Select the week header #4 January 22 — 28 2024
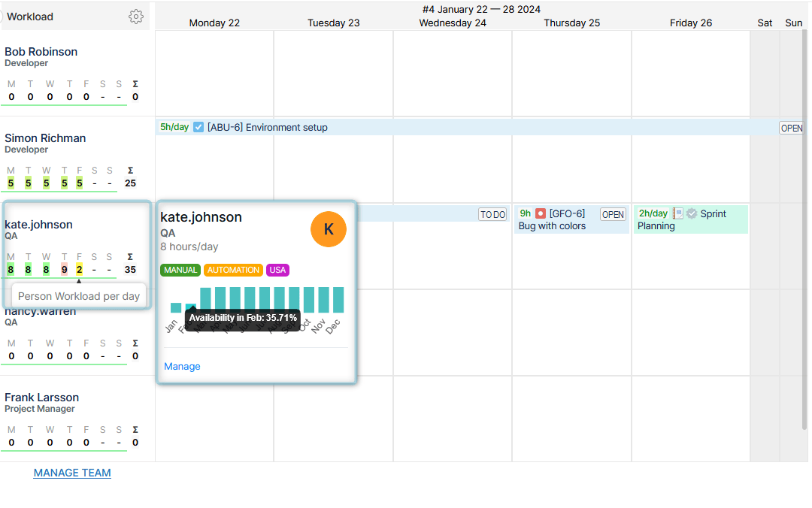The height and width of the screenshot is (508, 812). 479,9
